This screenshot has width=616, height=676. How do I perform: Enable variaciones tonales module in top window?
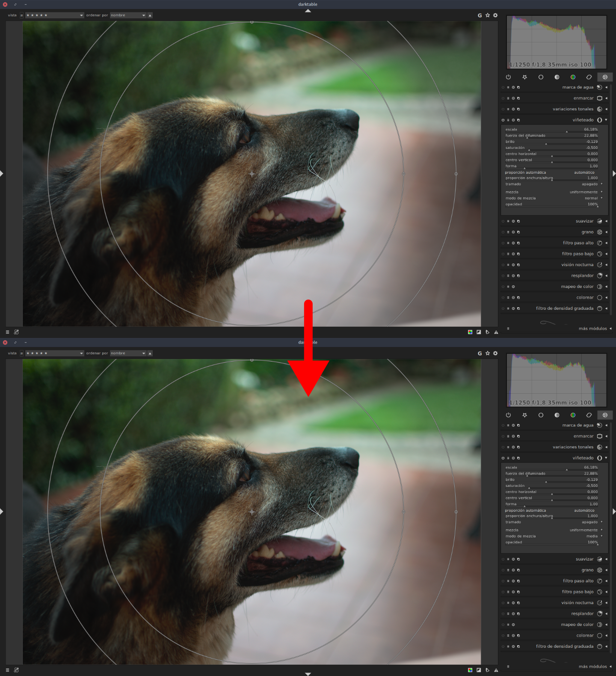[x=503, y=109]
